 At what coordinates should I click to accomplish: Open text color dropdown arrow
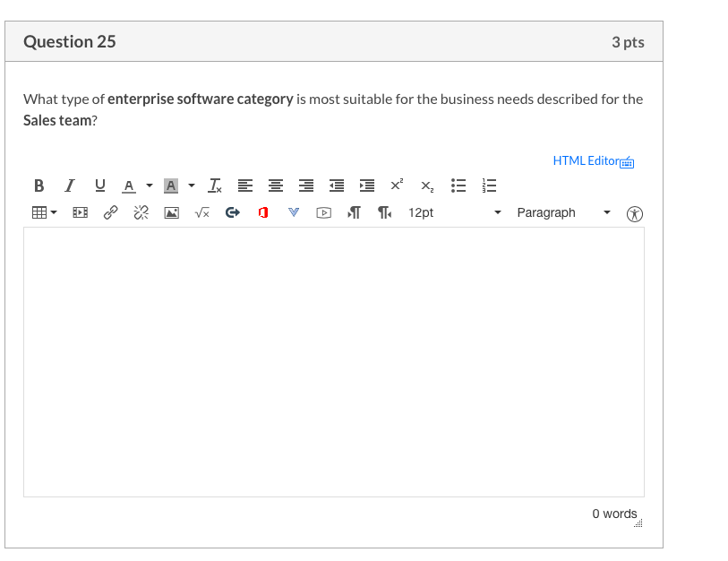(x=150, y=186)
